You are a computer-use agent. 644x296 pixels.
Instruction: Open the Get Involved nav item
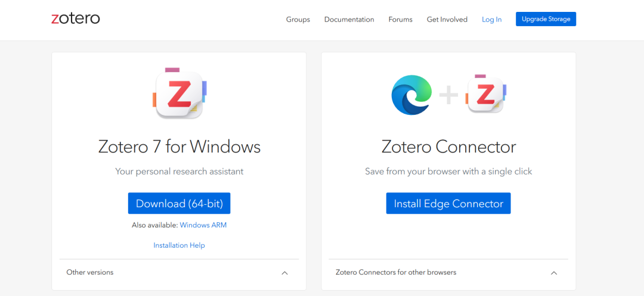(447, 19)
